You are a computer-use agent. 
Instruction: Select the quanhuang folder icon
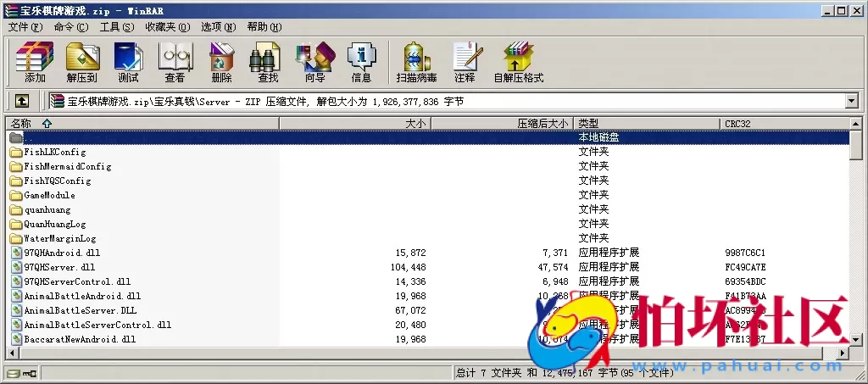point(16,209)
